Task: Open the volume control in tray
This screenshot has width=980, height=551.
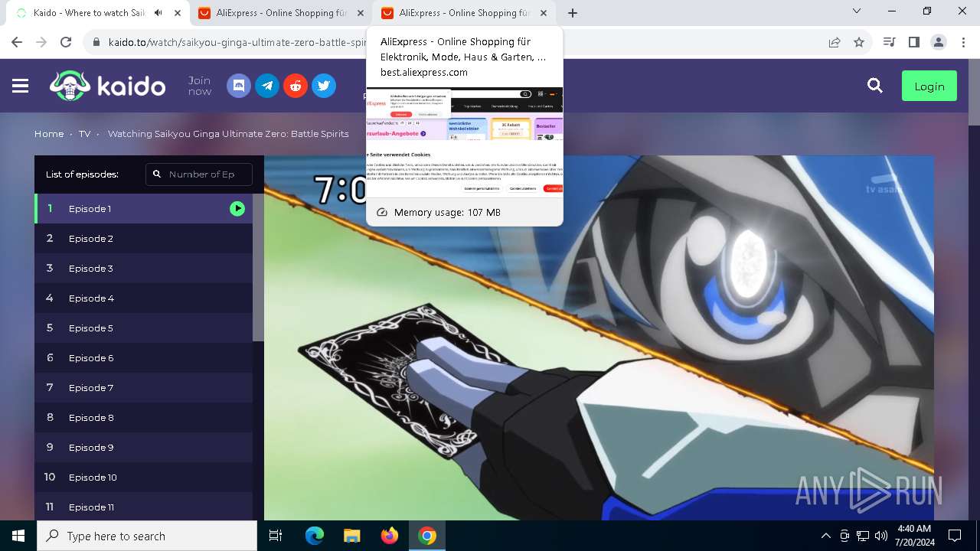Action: (881, 536)
